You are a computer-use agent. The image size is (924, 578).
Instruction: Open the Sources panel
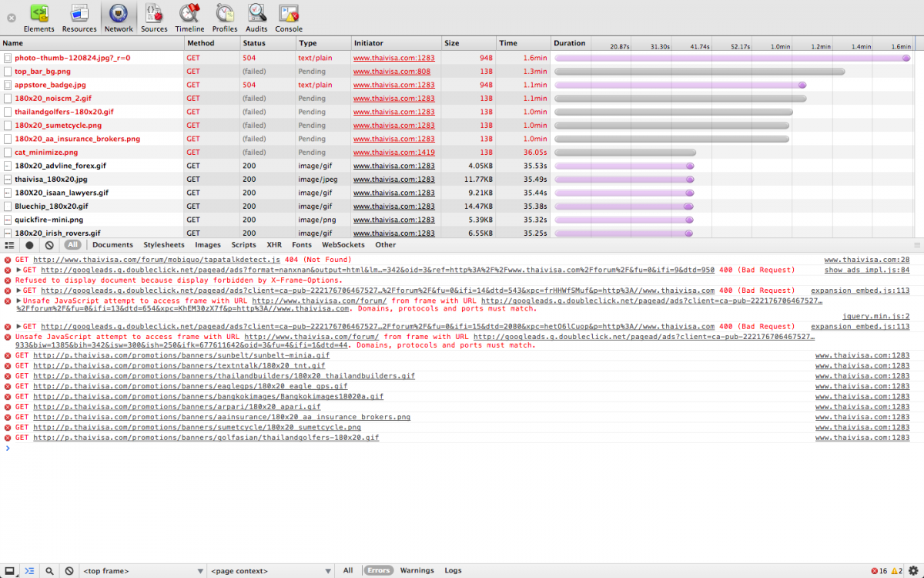tap(154, 18)
